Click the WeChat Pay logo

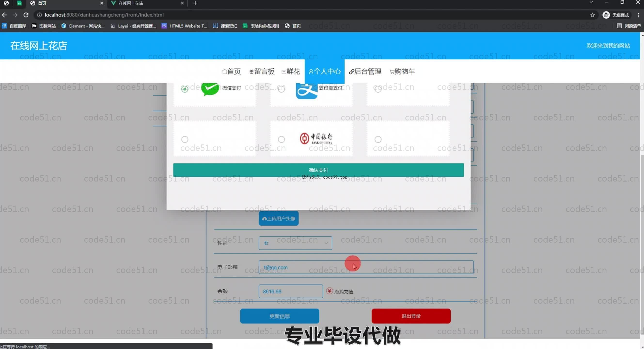[210, 89]
